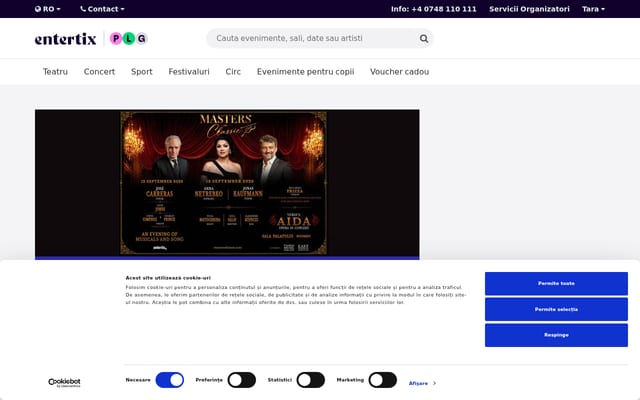Click the entertix logo
Screen dimensions: 640x400
click(x=66, y=39)
